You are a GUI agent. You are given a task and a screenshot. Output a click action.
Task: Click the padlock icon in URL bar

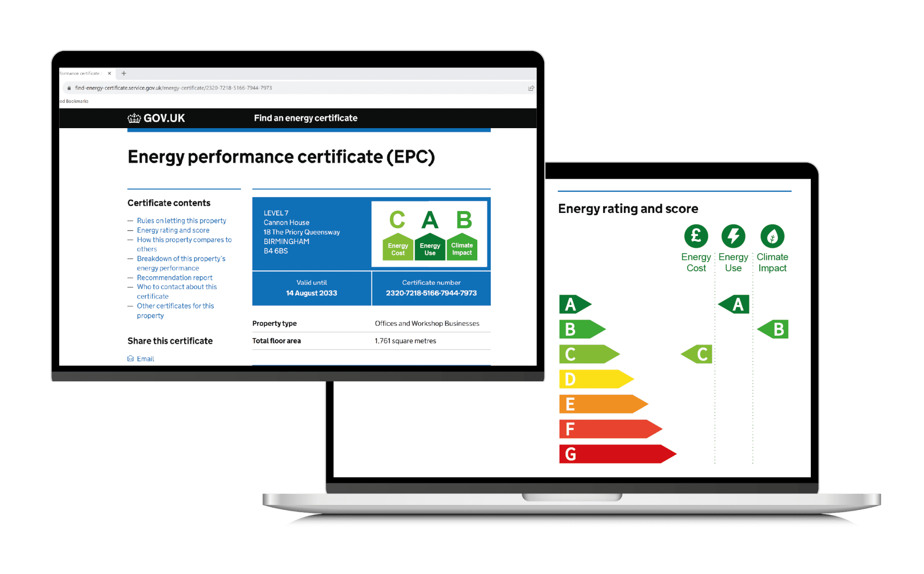click(69, 88)
